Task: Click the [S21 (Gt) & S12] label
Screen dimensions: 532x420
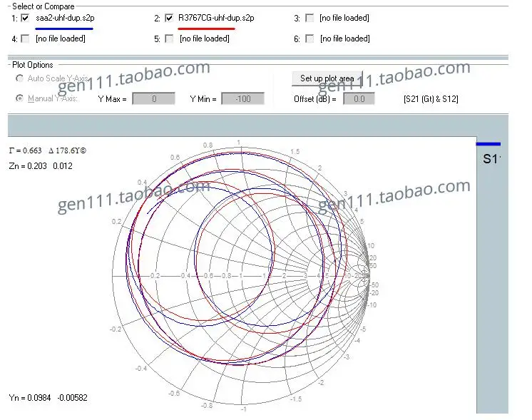Action: coord(431,98)
